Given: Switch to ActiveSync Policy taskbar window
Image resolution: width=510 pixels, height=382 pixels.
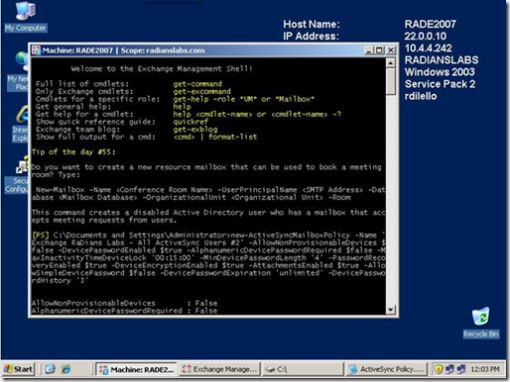Looking at the screenshot, I should (386, 369).
